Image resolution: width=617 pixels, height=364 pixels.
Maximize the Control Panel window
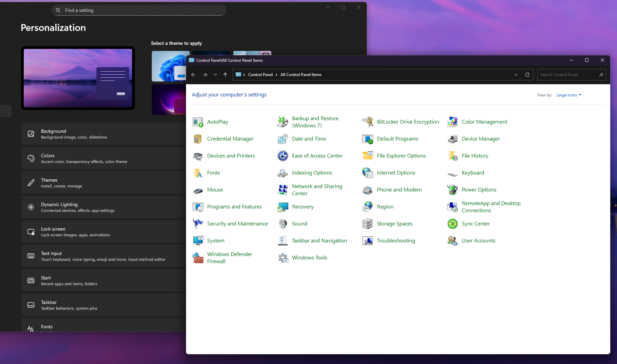coord(587,60)
